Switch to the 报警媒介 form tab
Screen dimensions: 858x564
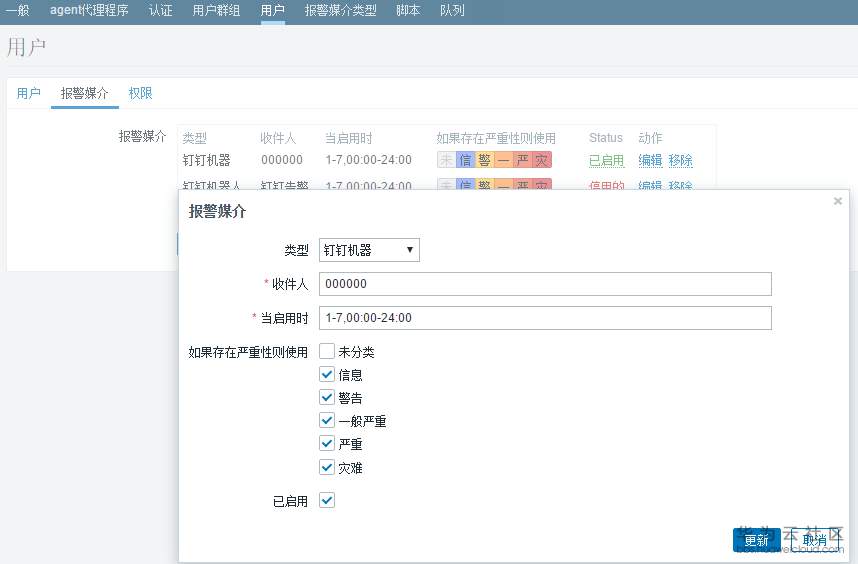pos(84,94)
